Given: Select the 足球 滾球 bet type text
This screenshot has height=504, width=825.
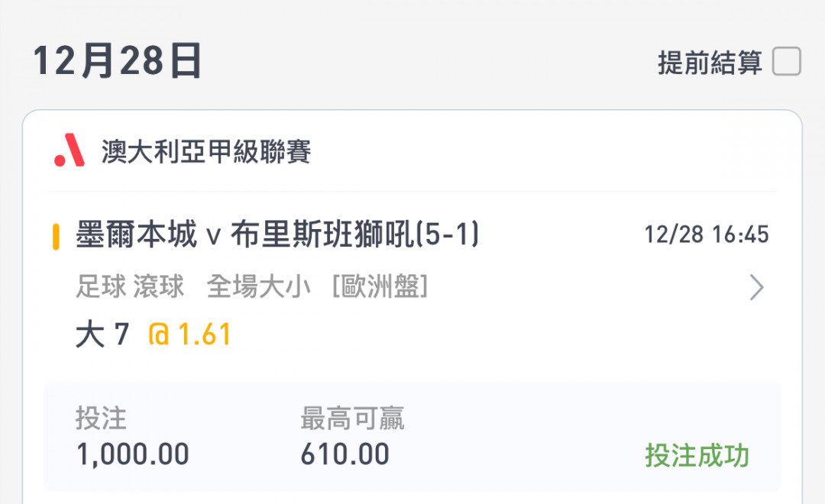Looking at the screenshot, I should pos(130,286).
